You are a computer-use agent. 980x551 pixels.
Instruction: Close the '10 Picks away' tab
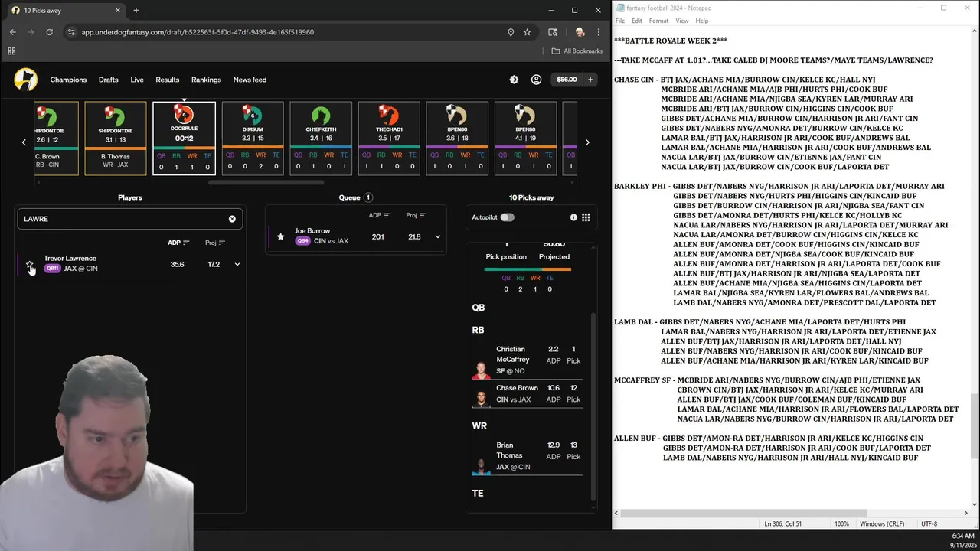[118, 11]
